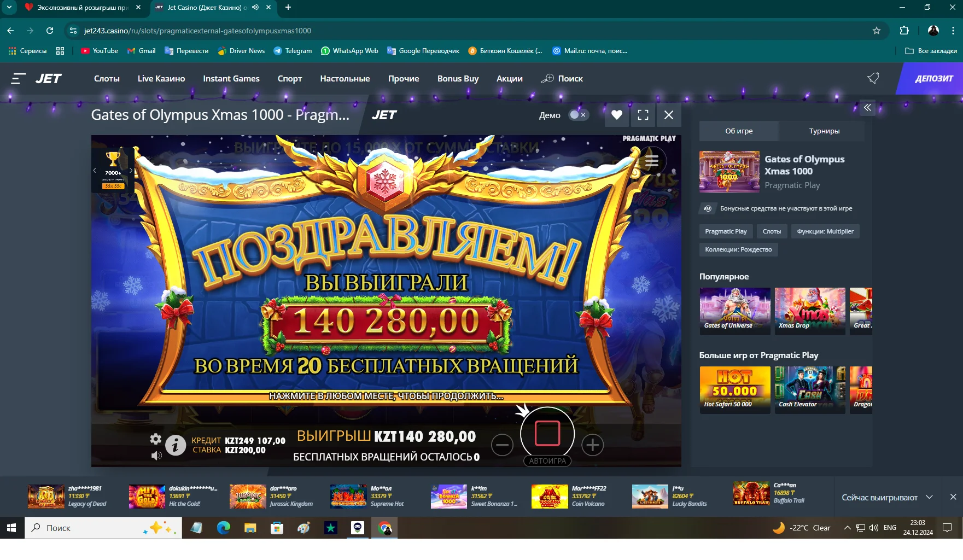Open the Autoplay (АВТОИГРА) option

pos(547,461)
